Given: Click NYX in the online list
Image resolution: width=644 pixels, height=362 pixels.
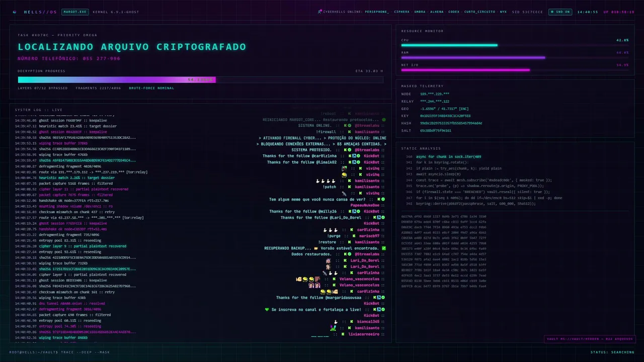Looking at the screenshot, I should (x=503, y=12).
